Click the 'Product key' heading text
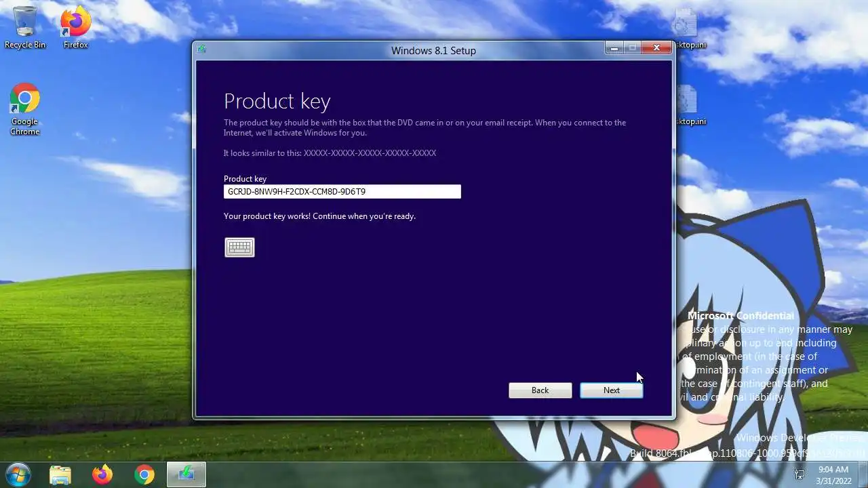The height and width of the screenshot is (488, 868). point(277,101)
